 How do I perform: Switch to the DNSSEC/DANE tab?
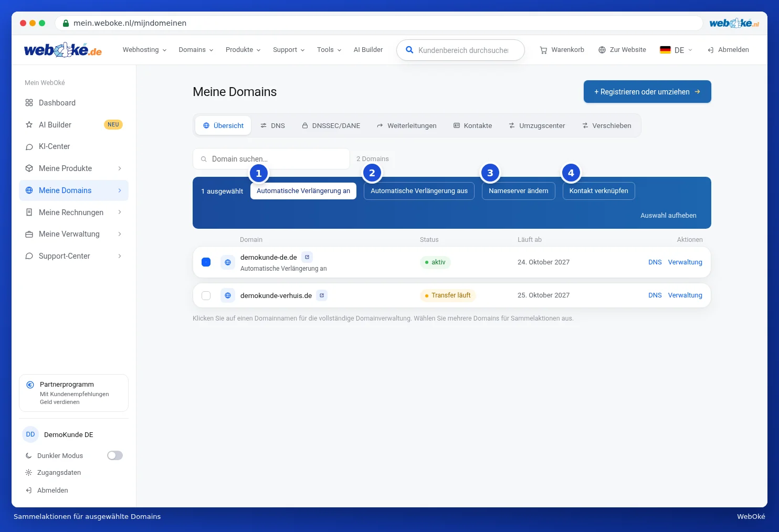coord(331,126)
